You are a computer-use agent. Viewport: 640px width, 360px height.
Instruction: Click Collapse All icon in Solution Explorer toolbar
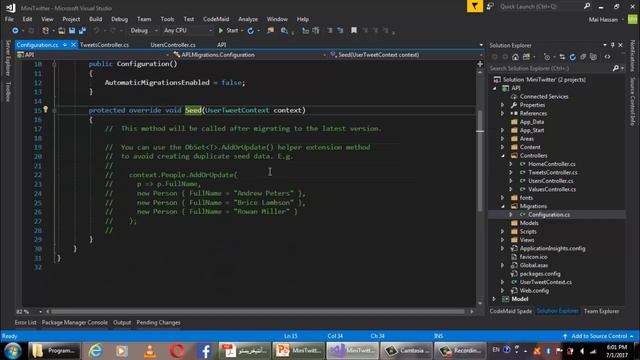click(x=583, y=57)
